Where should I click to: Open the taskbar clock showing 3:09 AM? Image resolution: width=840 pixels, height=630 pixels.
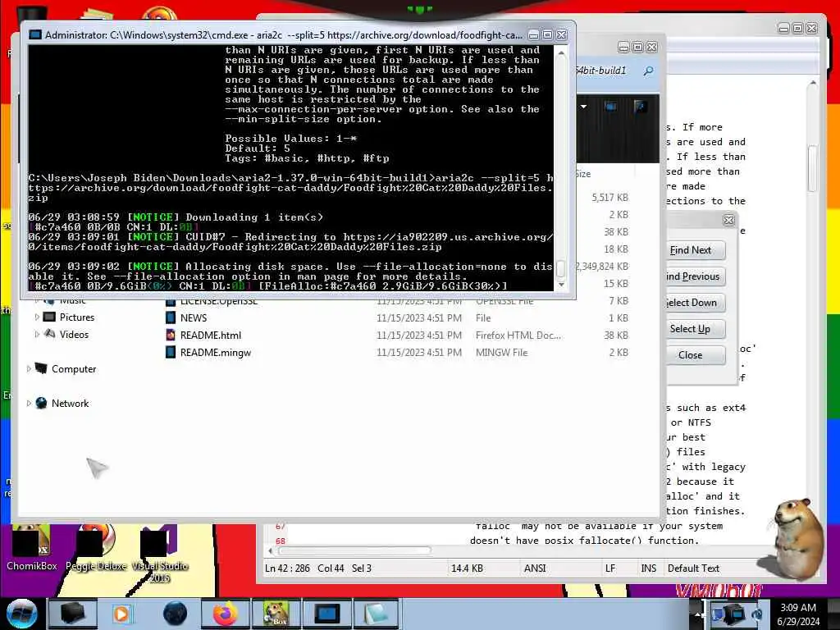tap(798, 614)
